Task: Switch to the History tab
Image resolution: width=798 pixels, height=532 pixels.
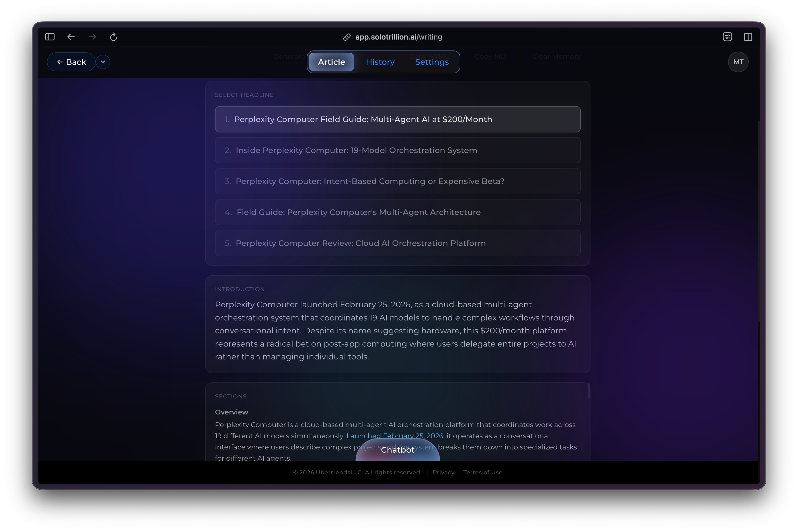Action: pyautogui.click(x=380, y=62)
